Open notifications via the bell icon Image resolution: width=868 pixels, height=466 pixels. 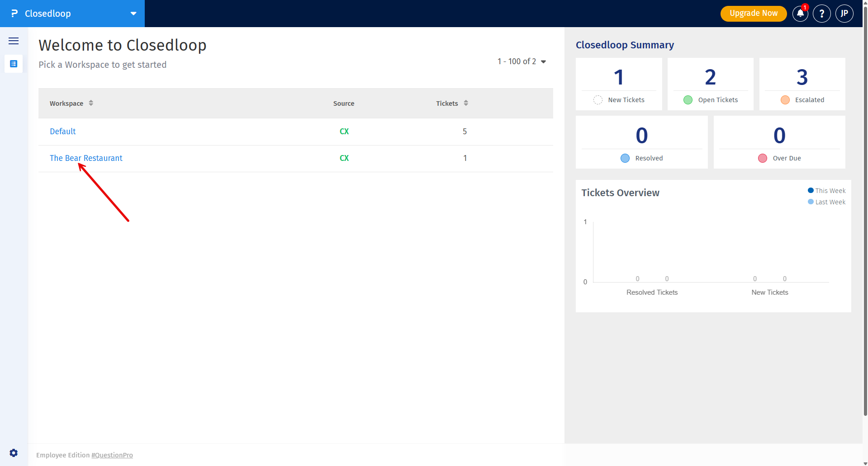coord(800,14)
